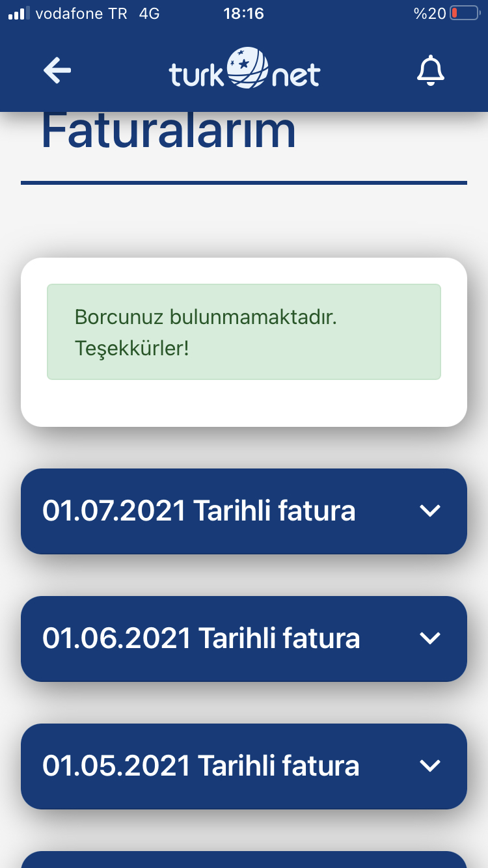Expand chevron of 01.07.2021 invoice
Image resolution: width=488 pixels, height=868 pixels.
[430, 511]
